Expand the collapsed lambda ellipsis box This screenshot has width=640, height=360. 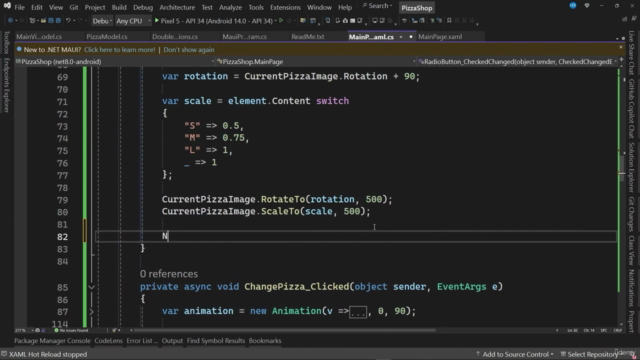coord(358,312)
